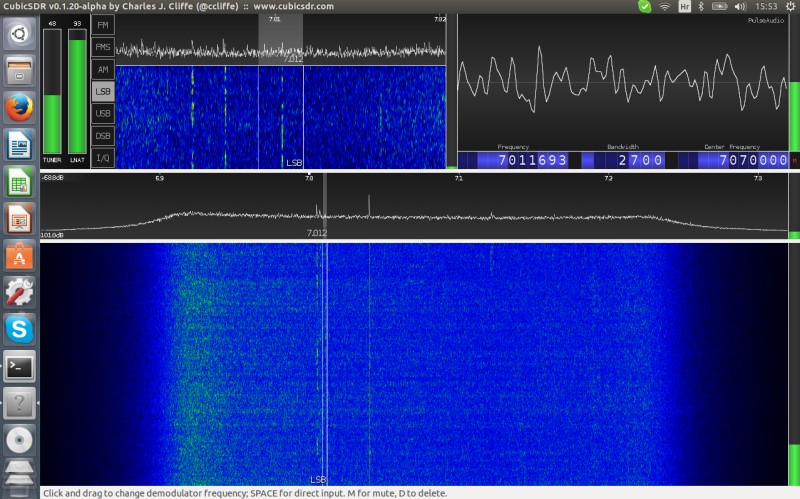Select DSB demodulation mode
800x499 pixels.
click(x=103, y=136)
